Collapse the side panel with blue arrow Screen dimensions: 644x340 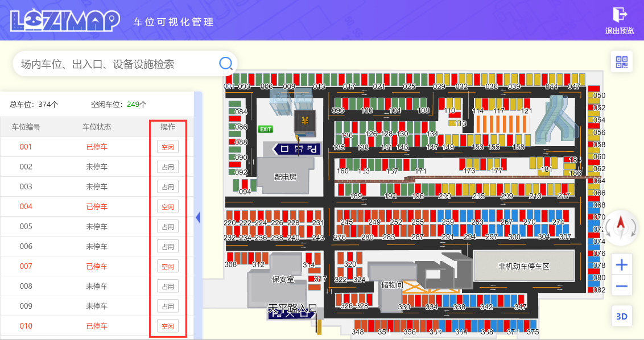(198, 217)
